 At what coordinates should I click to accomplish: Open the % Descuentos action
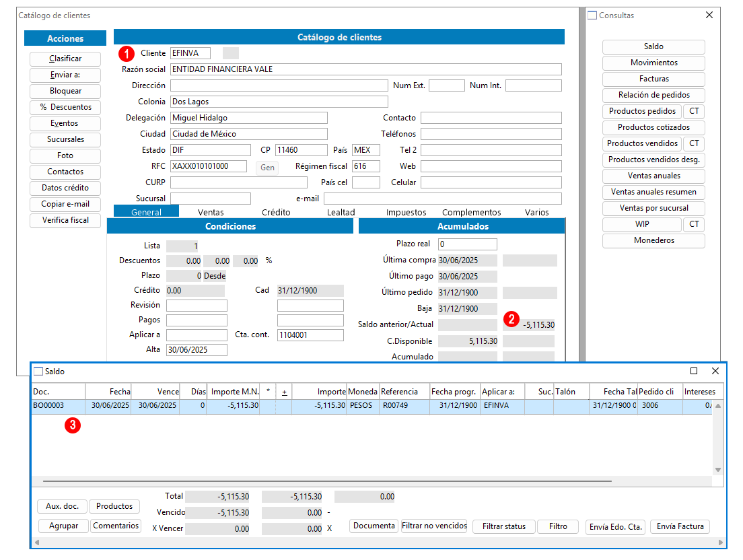click(65, 107)
